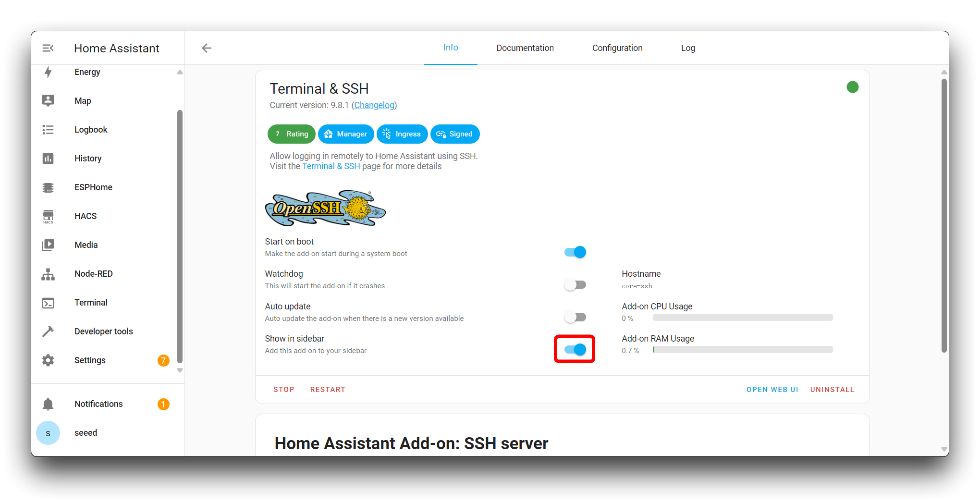The image size is (980, 503).
Task: Click the Add-on CPU Usage bar
Action: 743,318
